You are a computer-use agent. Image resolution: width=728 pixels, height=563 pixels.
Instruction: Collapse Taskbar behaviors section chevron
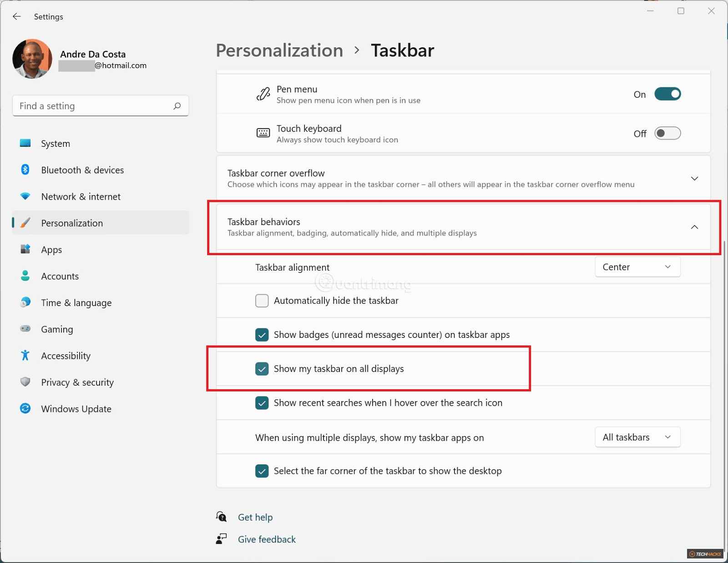tap(694, 227)
